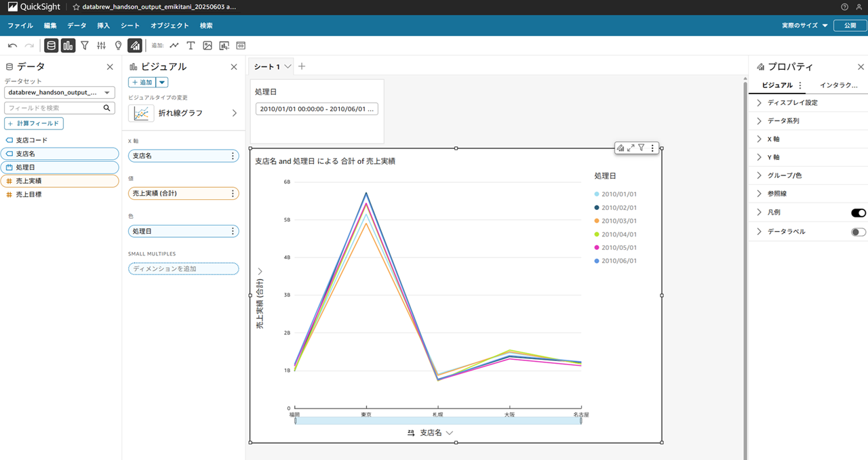The width and height of the screenshot is (868, 460).
Task: Toggle the データラベル switch on
Action: click(859, 232)
